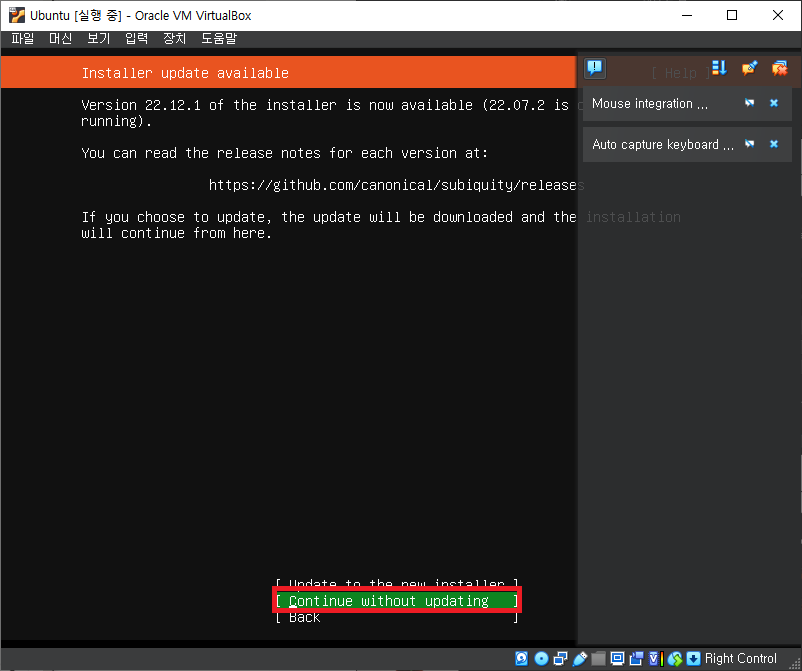
Task: Minimize the VirtualBox window
Action: tap(687, 15)
